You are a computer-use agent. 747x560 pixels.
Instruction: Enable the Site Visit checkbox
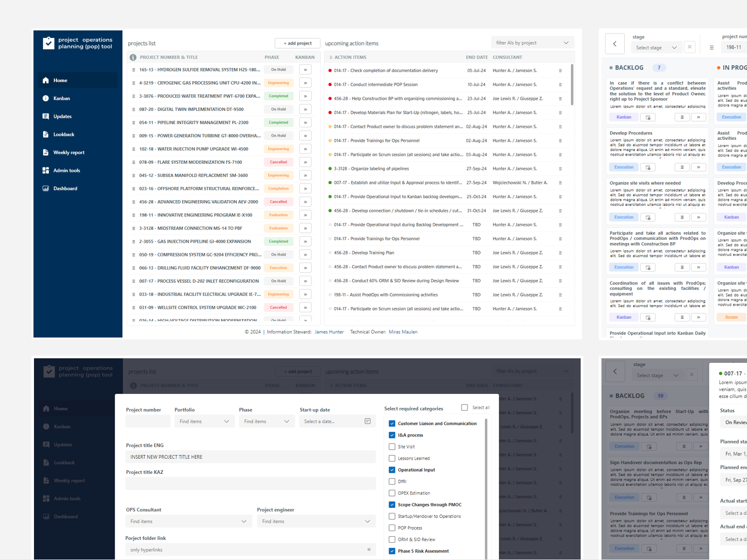[x=392, y=446]
